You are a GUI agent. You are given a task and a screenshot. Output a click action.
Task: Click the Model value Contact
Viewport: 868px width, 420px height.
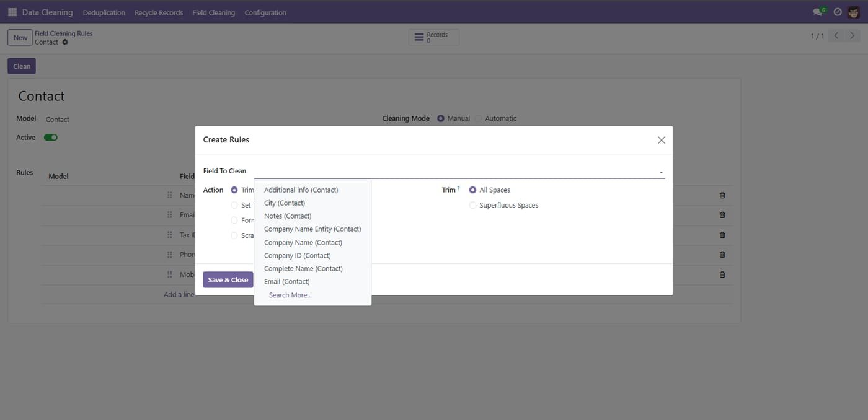click(x=58, y=120)
